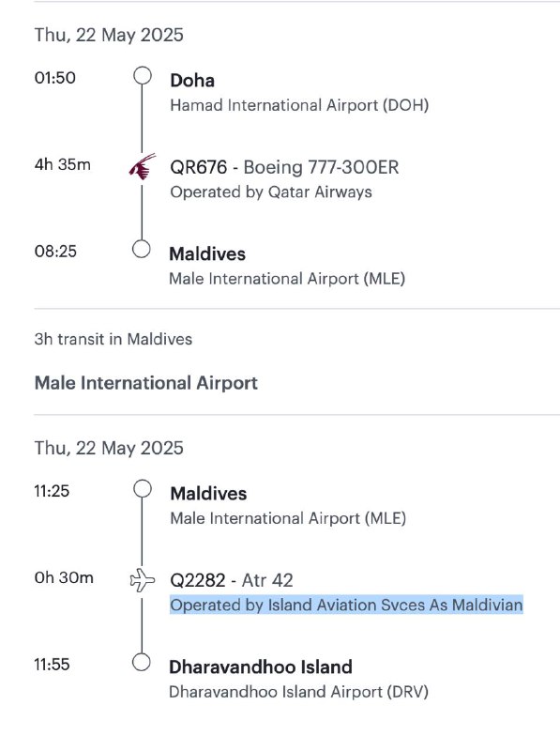Click the Maldives 11:25 departure timeline circle
Viewport: 560px width, 751px height.
(x=143, y=489)
